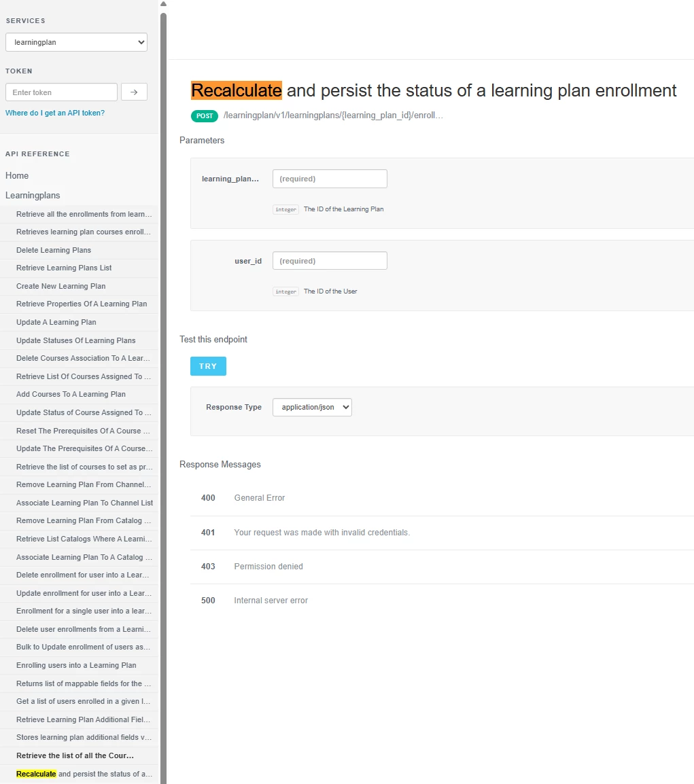Click the sidebar scroll-up arrow
The width and height of the screenshot is (694, 784).
click(x=163, y=4)
